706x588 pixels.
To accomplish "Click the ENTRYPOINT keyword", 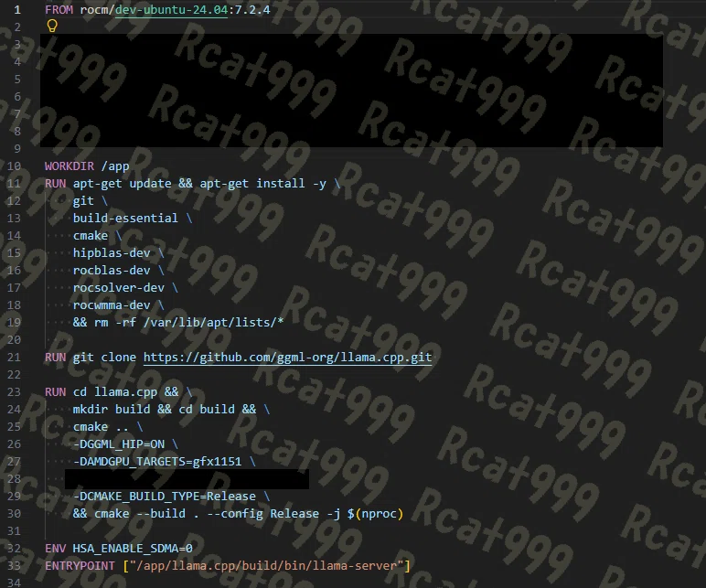I will [x=80, y=565].
